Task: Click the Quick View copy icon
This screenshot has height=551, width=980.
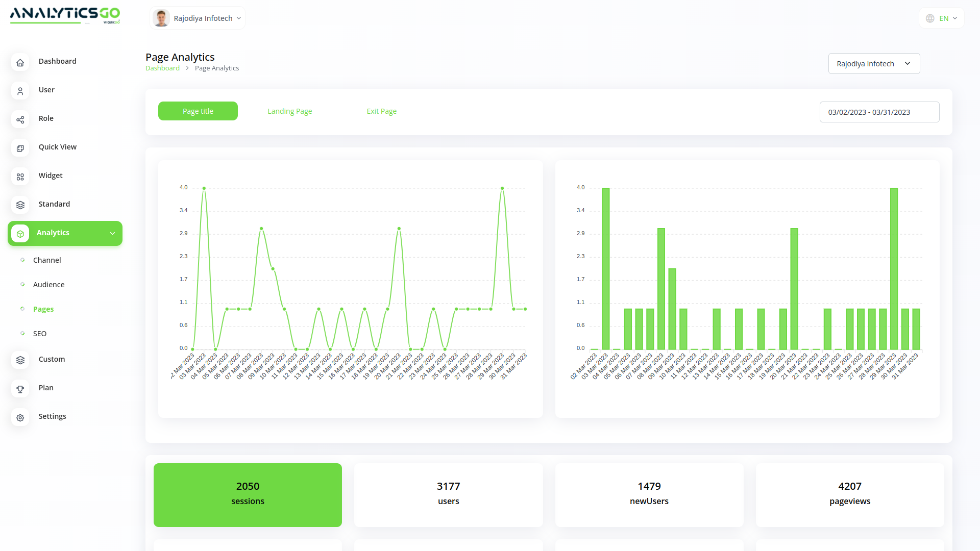Action: 20,148
